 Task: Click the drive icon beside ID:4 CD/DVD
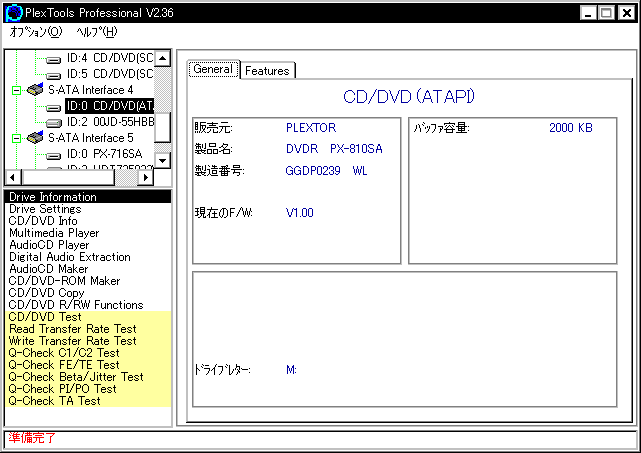coord(53,60)
